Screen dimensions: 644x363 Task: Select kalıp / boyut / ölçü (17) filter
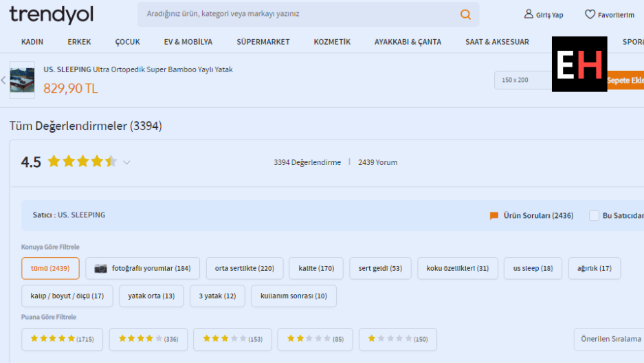click(x=67, y=296)
